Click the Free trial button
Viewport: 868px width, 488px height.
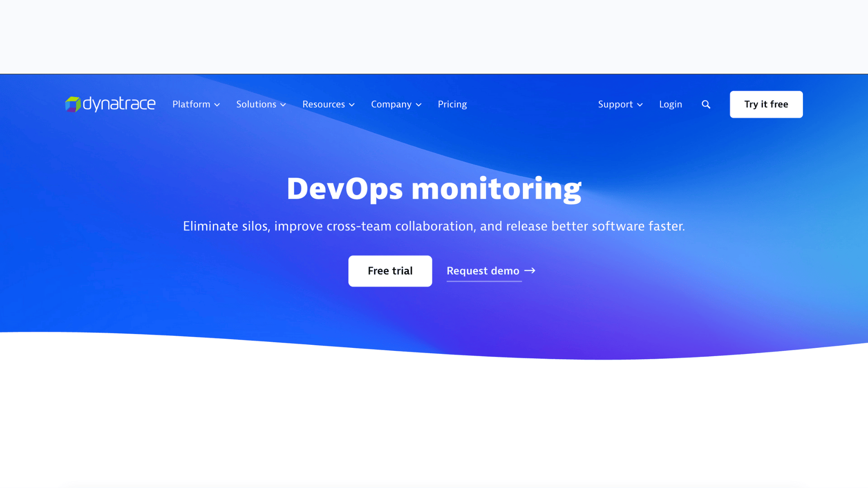tap(390, 271)
